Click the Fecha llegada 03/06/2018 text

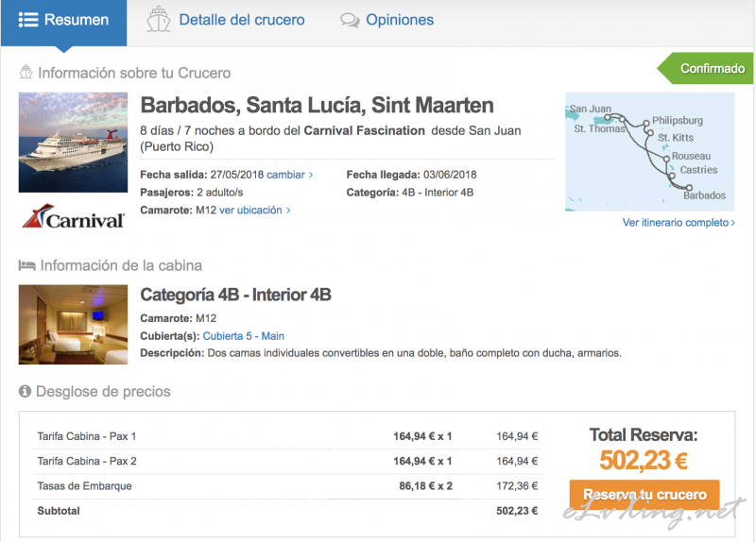point(411,175)
